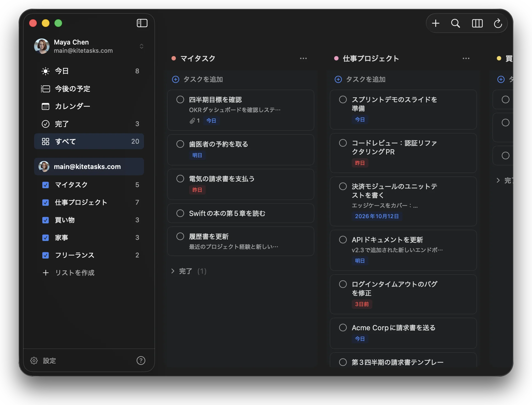This screenshot has width=532, height=405.
Task: Open 設定 settings label
Action: point(49,360)
